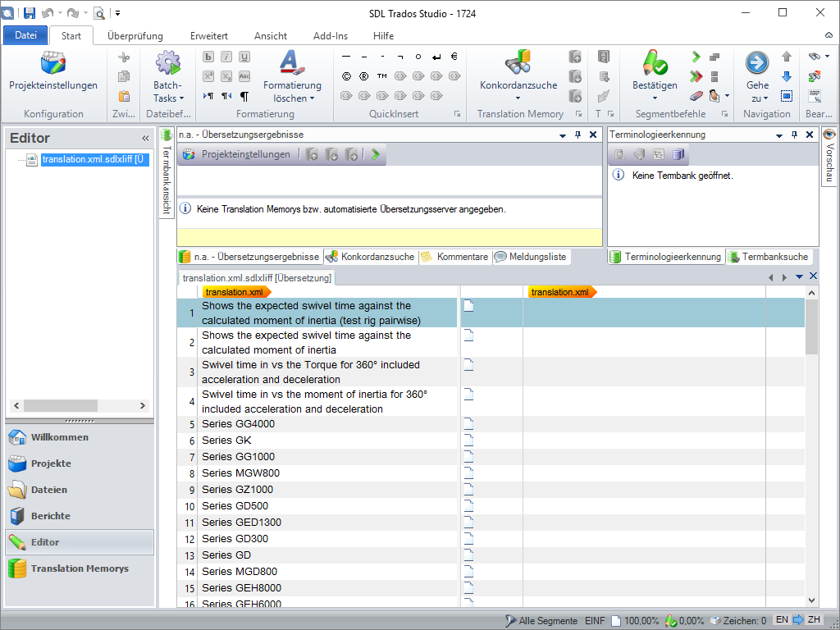840x630 pixels.
Task: Click the Bestätigen pencil checkmark icon
Action: pos(655,62)
